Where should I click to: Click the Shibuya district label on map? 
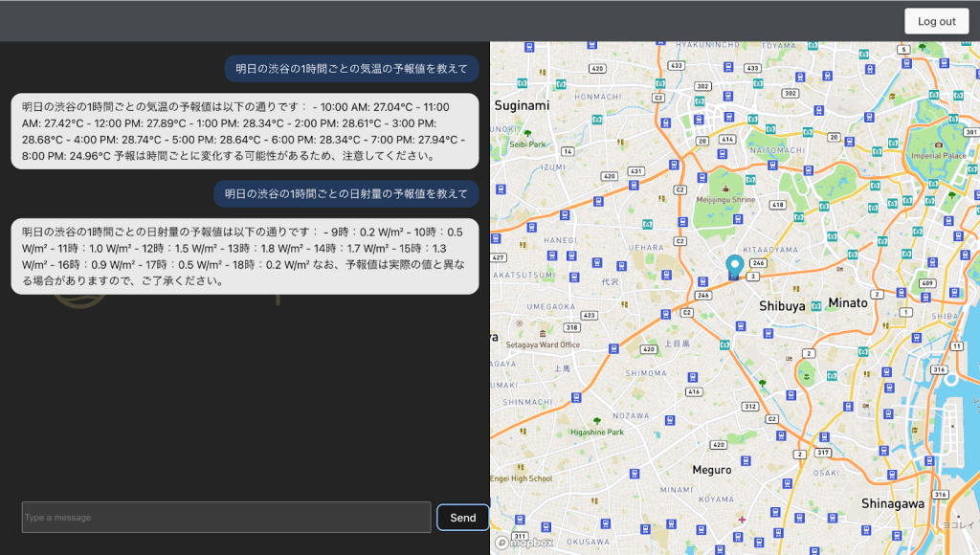point(782,306)
